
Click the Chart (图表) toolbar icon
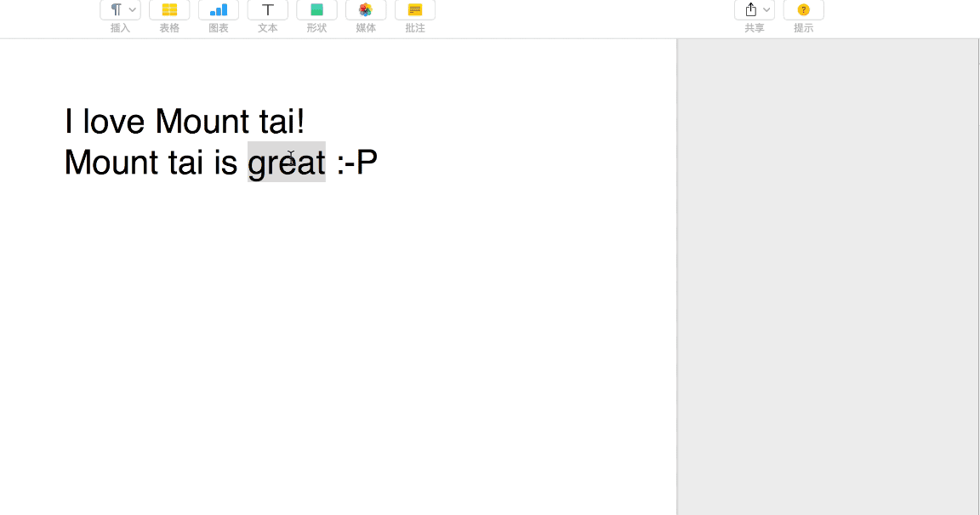(x=219, y=10)
